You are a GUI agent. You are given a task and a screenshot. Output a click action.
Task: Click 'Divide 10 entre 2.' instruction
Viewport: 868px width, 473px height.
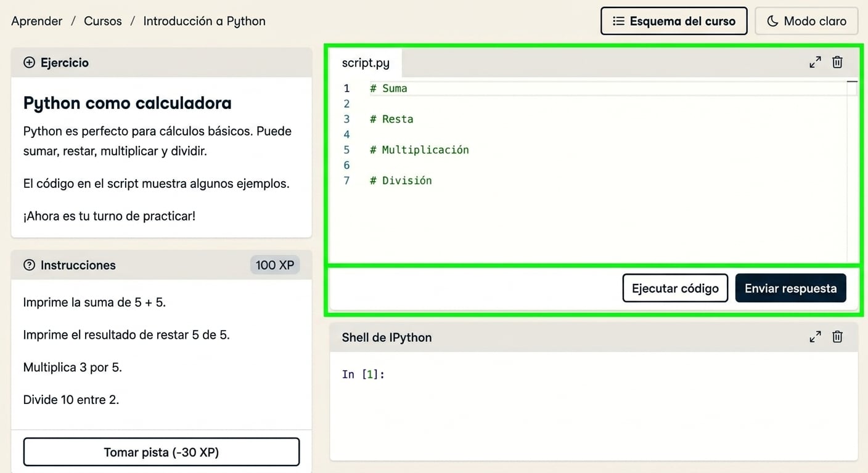[x=71, y=400]
